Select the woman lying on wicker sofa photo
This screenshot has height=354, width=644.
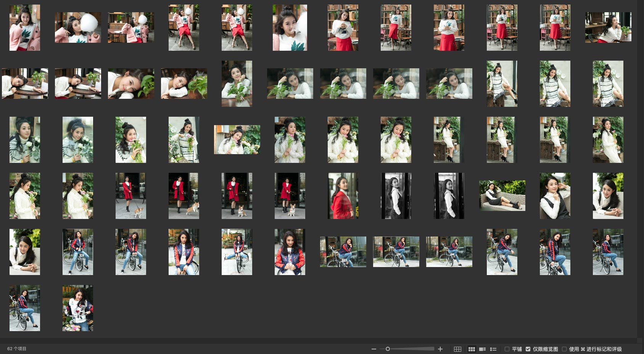coord(502,196)
